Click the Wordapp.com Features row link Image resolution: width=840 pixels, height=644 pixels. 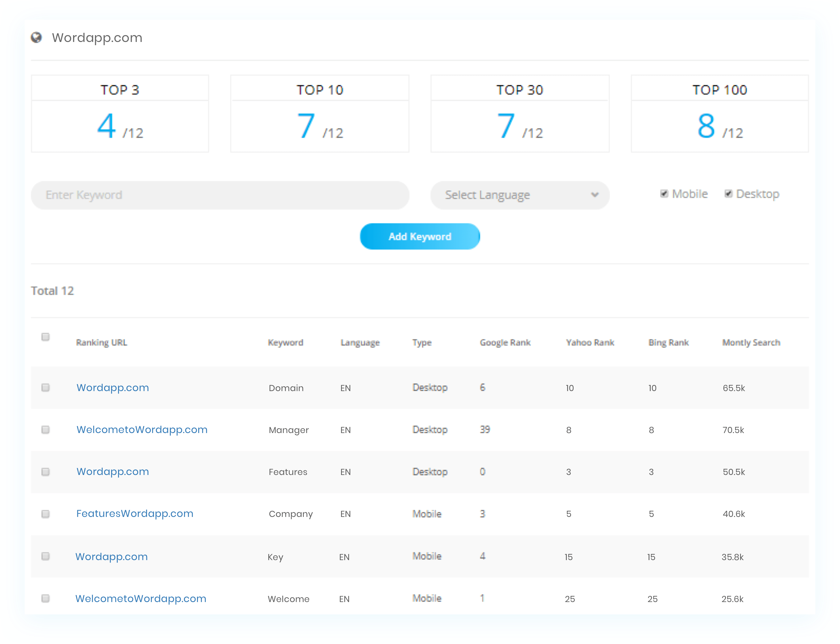click(113, 472)
